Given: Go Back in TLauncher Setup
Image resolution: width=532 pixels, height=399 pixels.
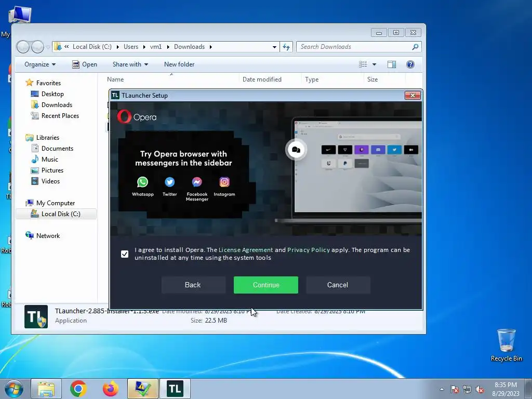Looking at the screenshot, I should [x=193, y=285].
